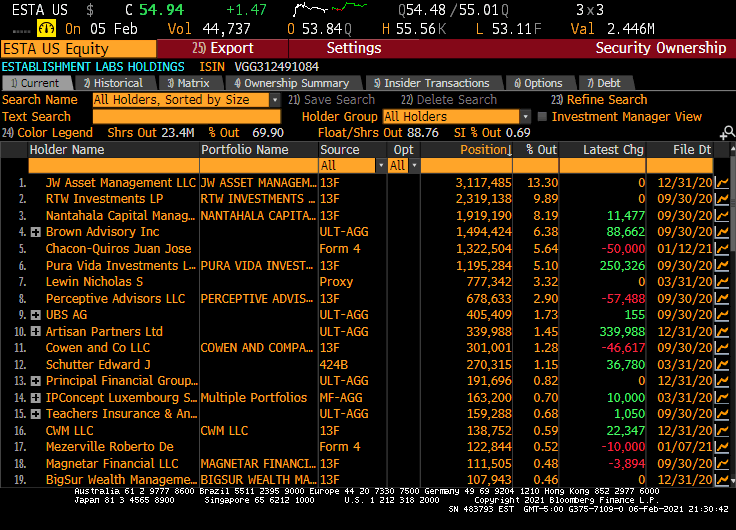Click the ESTA US Equity security field
Image resolution: width=736 pixels, height=530 pixels.
click(x=78, y=48)
